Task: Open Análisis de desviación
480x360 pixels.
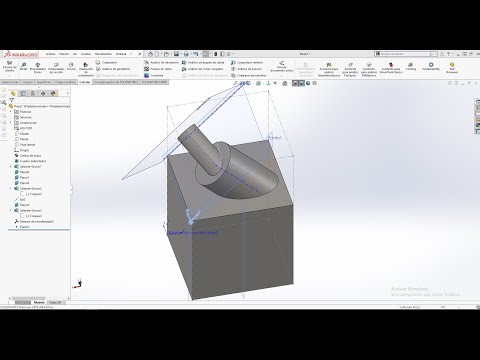Action: click(162, 62)
